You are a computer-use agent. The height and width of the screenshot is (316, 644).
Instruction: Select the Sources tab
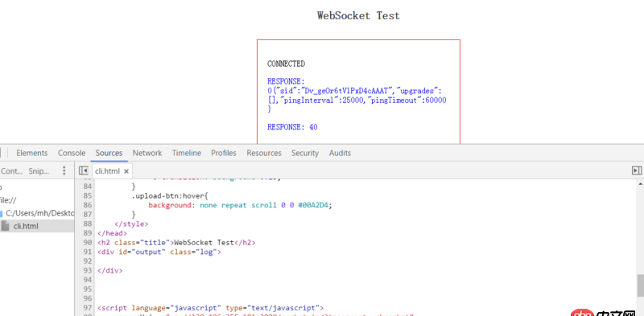tap(109, 153)
